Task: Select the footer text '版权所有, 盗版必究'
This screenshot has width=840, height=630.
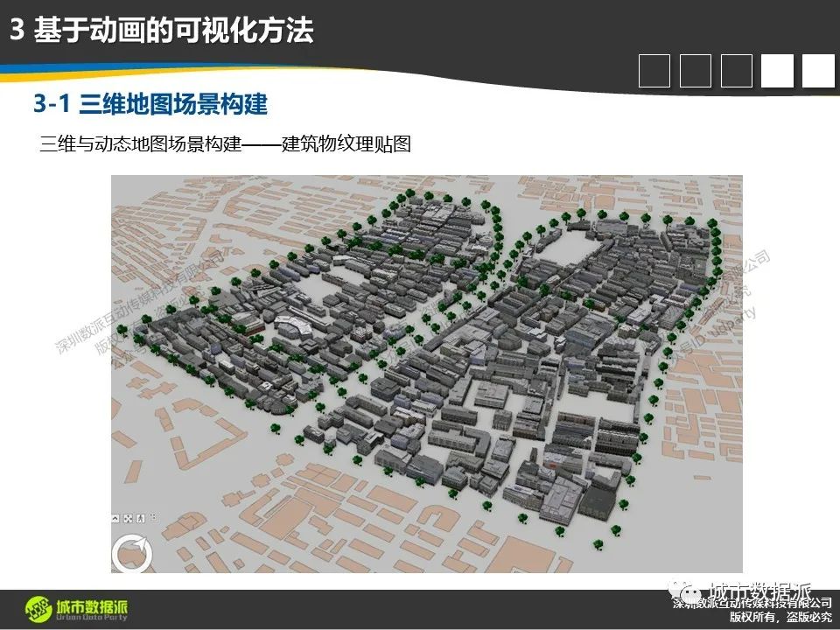Action: (780, 617)
